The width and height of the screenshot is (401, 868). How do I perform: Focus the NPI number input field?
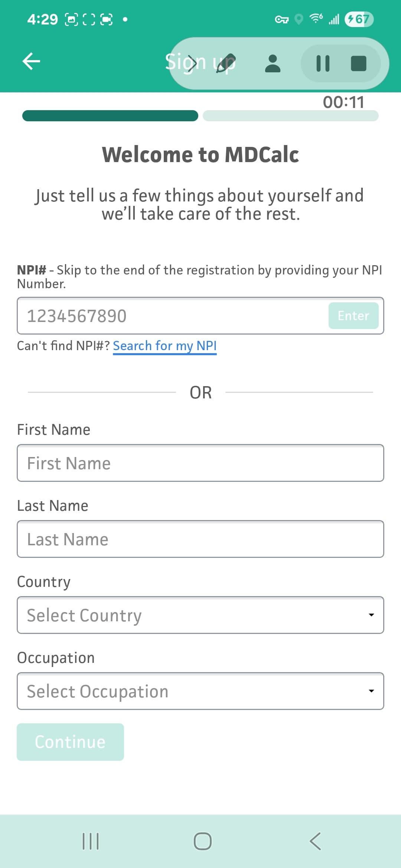(173, 316)
